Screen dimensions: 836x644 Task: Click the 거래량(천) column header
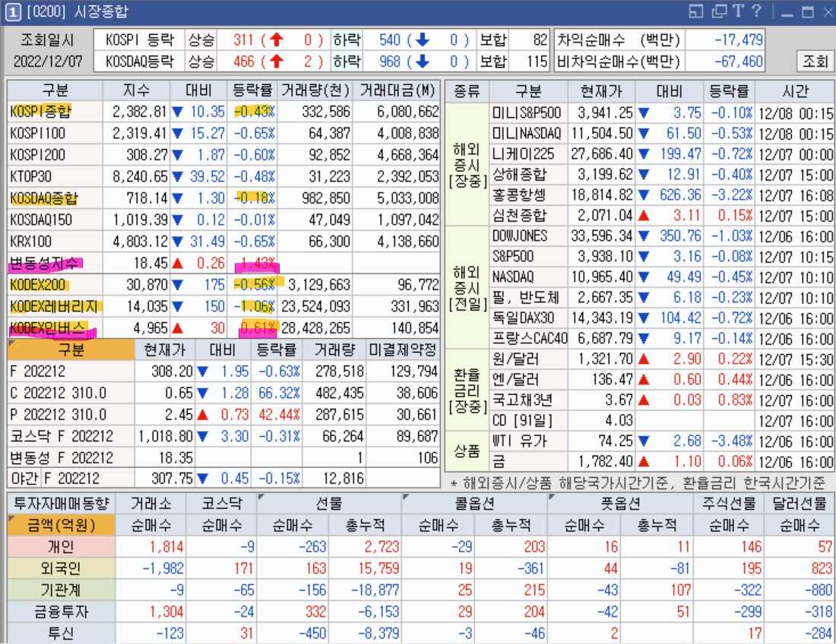315,90
